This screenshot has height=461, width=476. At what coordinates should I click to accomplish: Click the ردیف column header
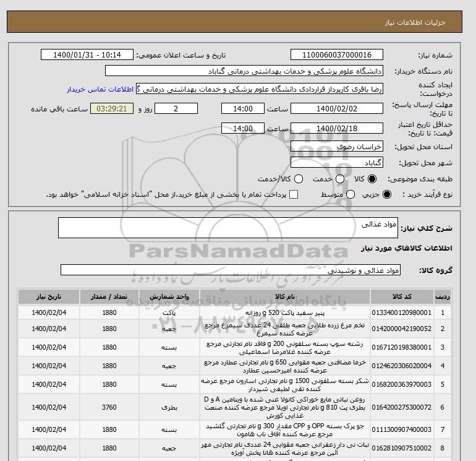coord(442,296)
